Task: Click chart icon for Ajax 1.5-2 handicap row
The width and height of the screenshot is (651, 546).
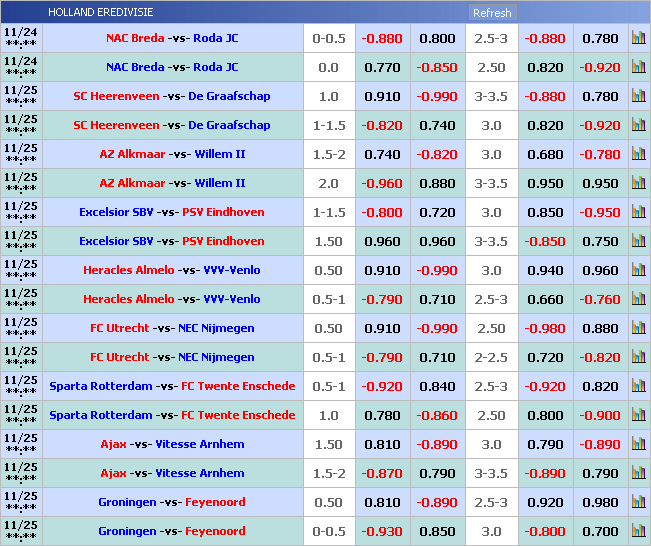Action: [x=638, y=473]
